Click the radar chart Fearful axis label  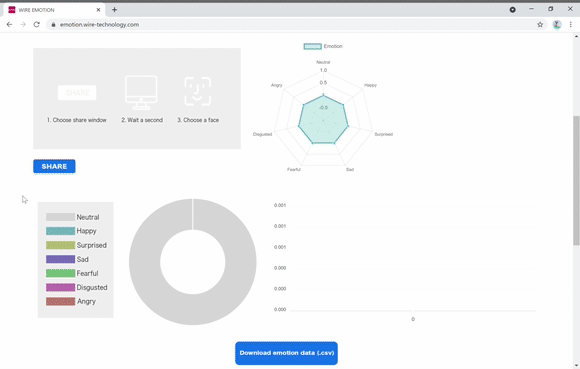pos(294,169)
